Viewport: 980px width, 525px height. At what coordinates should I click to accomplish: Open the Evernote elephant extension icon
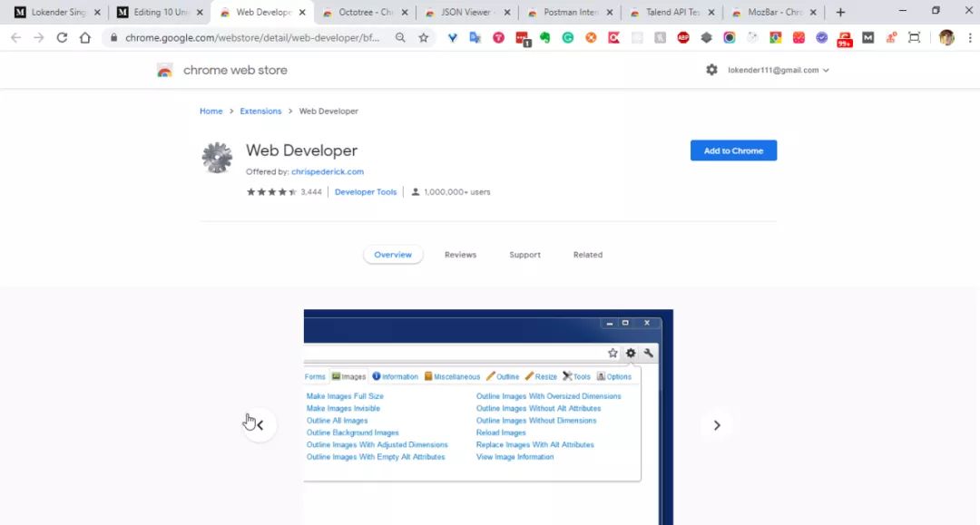[545, 37]
